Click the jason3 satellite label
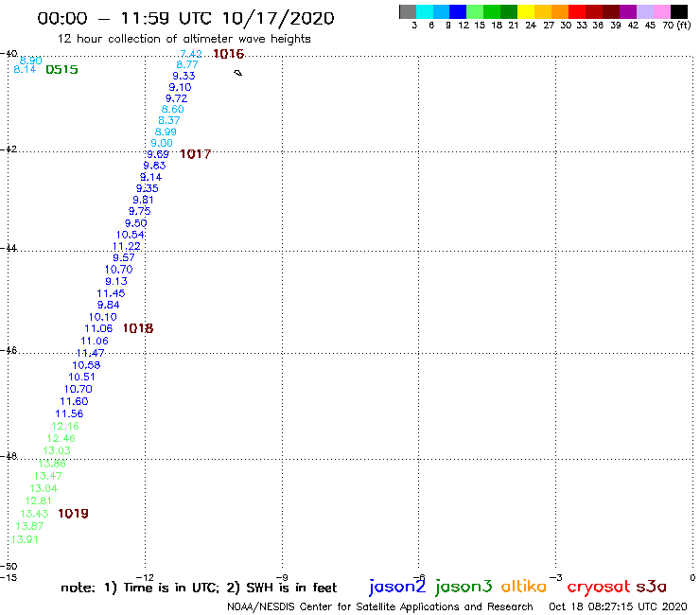The width and height of the screenshot is (700, 615). [464, 587]
